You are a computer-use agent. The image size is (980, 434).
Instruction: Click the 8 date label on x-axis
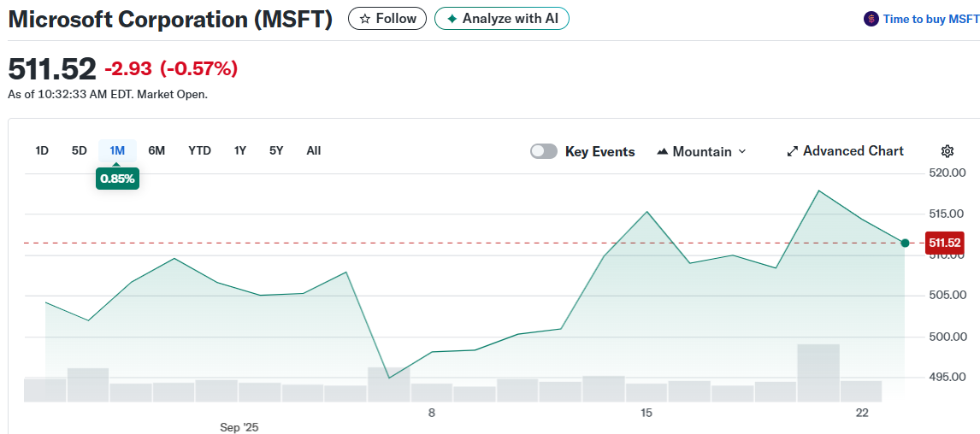tap(431, 413)
